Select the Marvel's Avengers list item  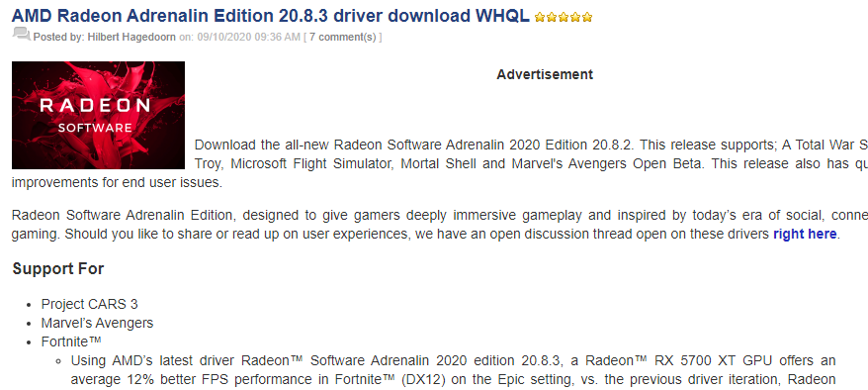(97, 323)
